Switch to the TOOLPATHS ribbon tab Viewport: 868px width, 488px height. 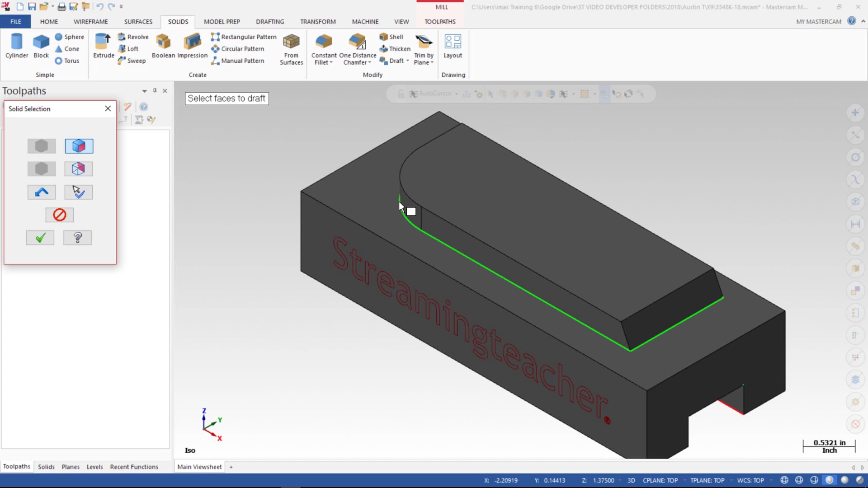(440, 21)
